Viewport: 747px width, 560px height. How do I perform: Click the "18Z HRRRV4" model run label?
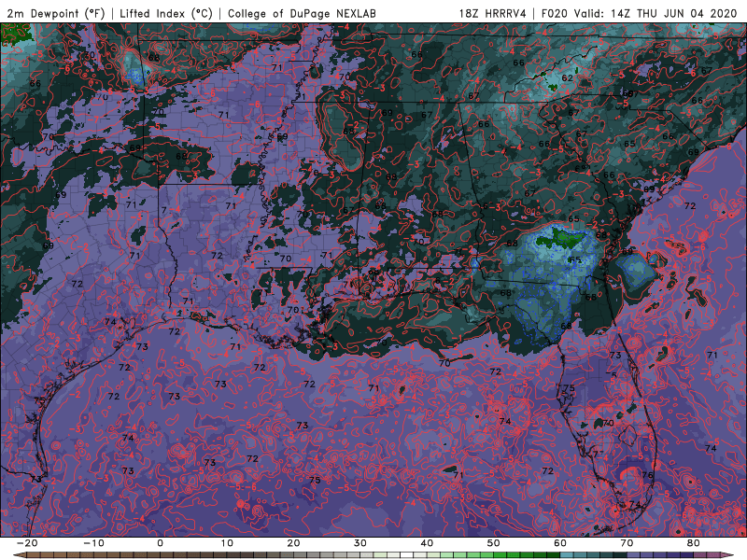pyautogui.click(x=493, y=14)
